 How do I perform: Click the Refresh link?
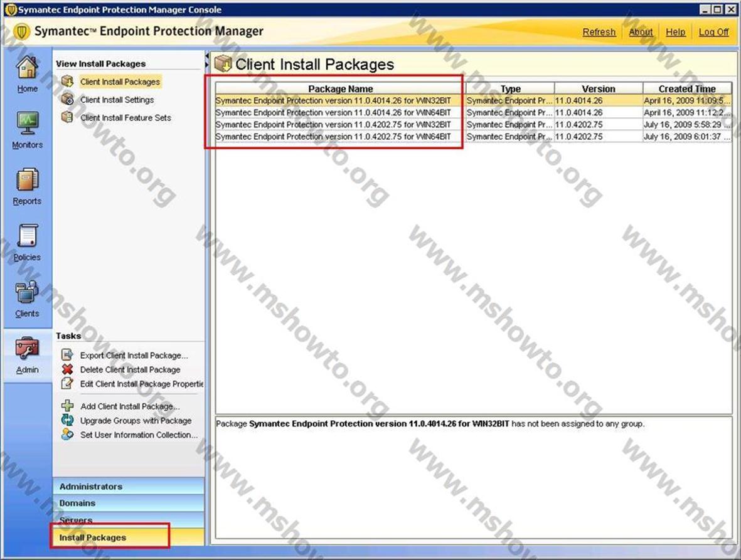[x=599, y=32]
